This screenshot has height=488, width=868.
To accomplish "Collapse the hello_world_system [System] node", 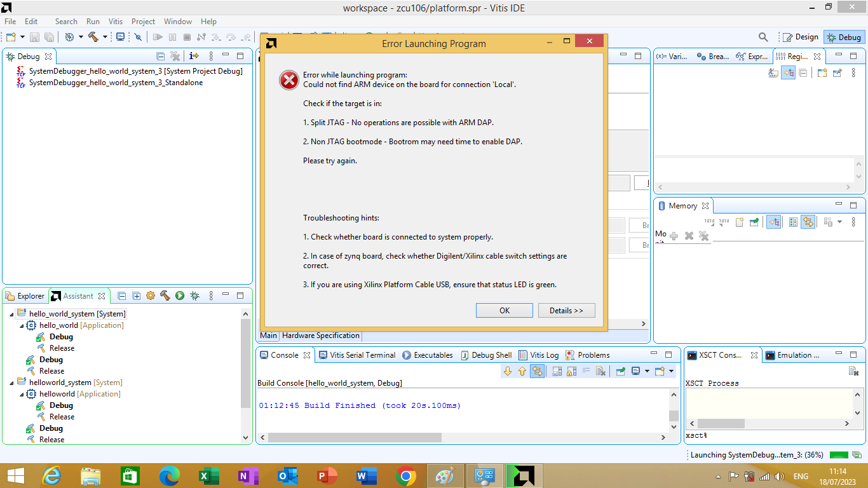I will 11,314.
